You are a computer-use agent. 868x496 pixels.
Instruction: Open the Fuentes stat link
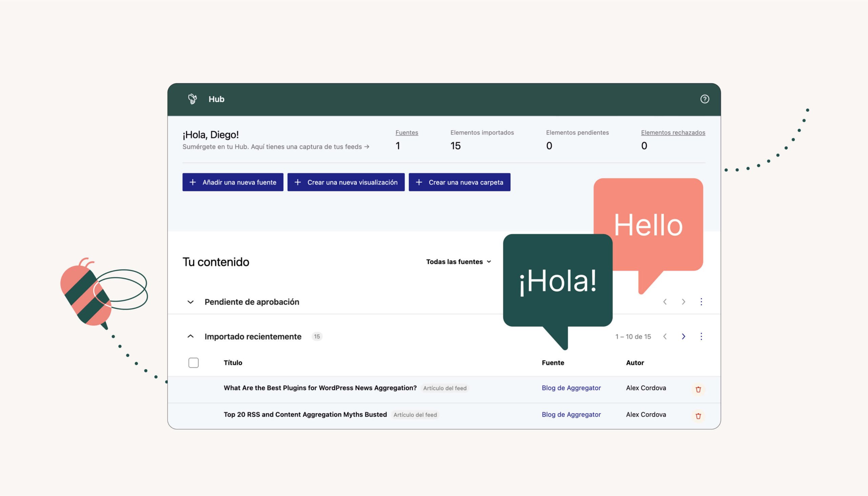(407, 133)
